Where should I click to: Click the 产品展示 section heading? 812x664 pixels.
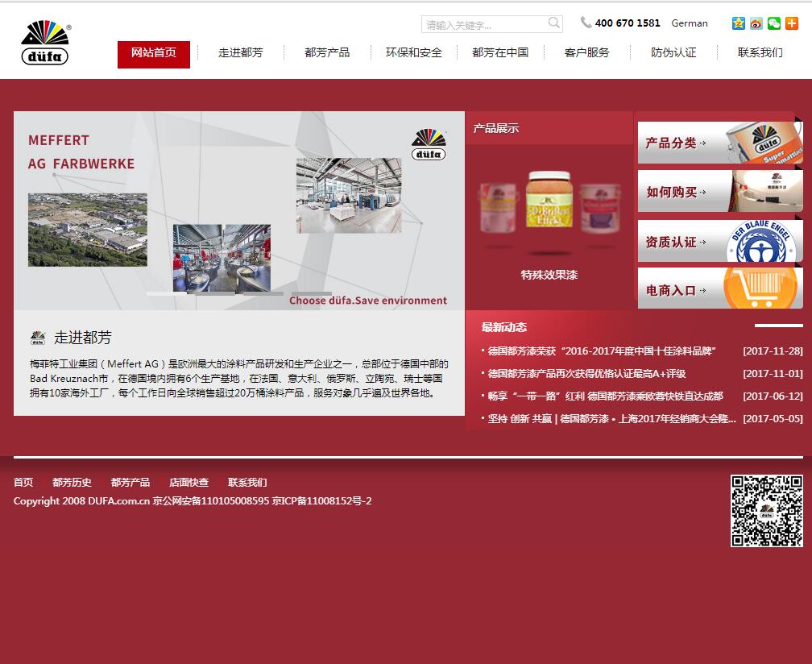(495, 128)
